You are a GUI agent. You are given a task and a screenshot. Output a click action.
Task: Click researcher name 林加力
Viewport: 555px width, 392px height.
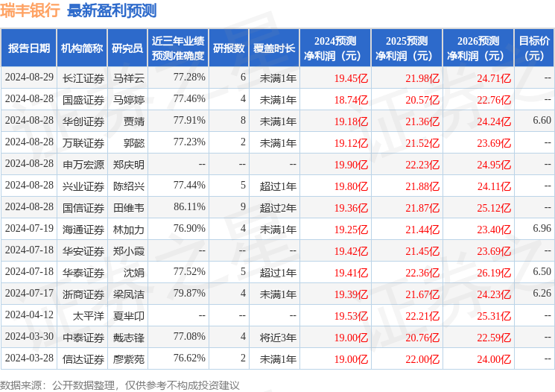[x=129, y=230]
